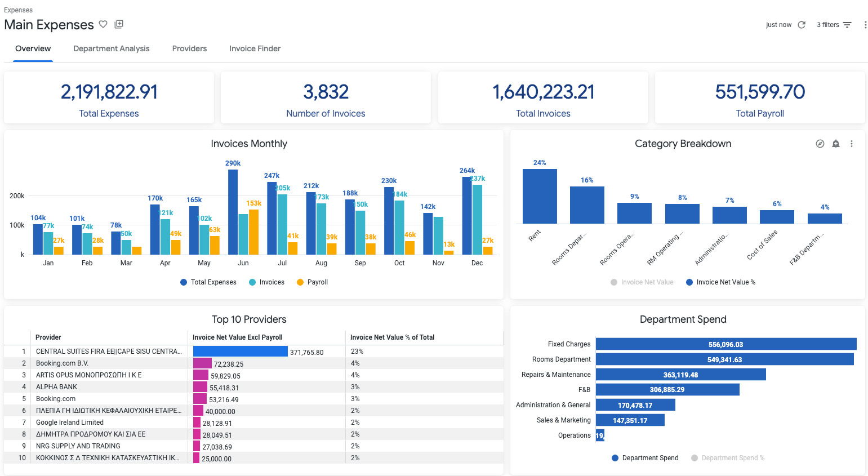Click the explore compass icon on Category Breakdown
Viewport: 868px width, 476px height.
[820, 144]
